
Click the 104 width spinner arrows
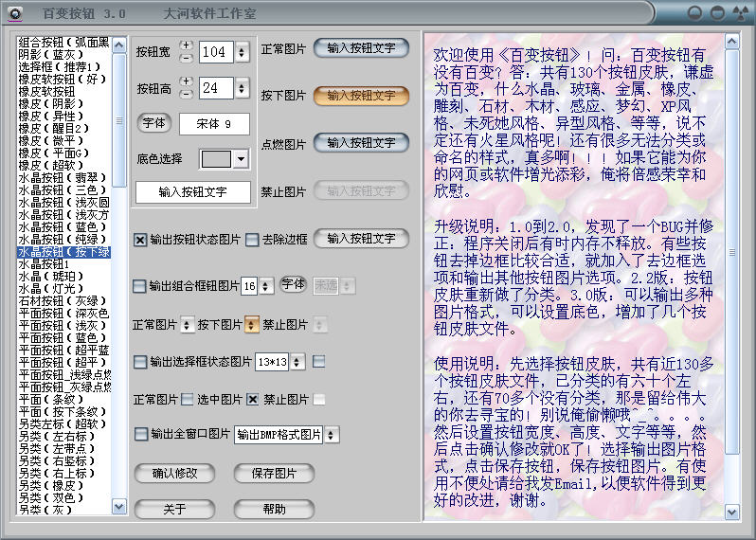pyautogui.click(x=242, y=51)
